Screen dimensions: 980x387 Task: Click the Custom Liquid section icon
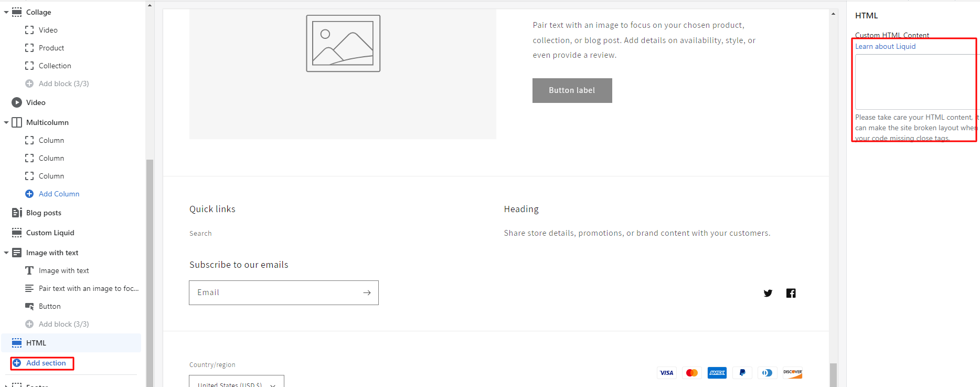[x=17, y=233]
